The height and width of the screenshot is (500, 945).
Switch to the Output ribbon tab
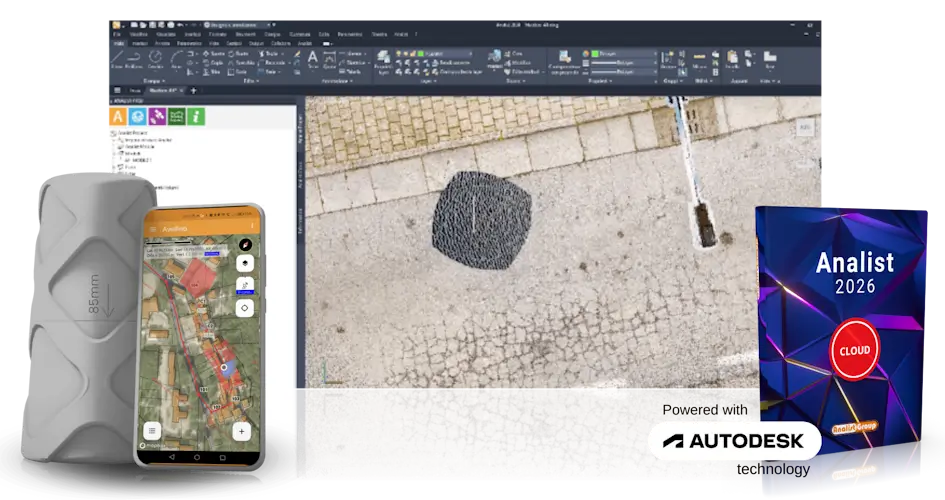click(x=256, y=43)
